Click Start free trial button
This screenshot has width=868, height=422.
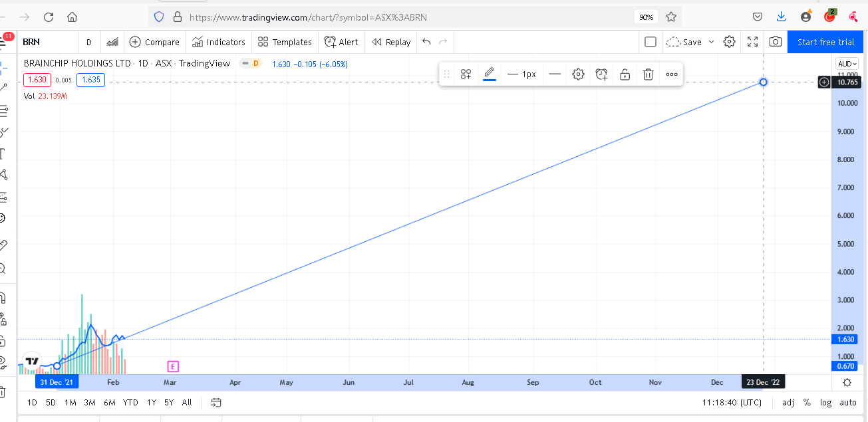(x=825, y=42)
